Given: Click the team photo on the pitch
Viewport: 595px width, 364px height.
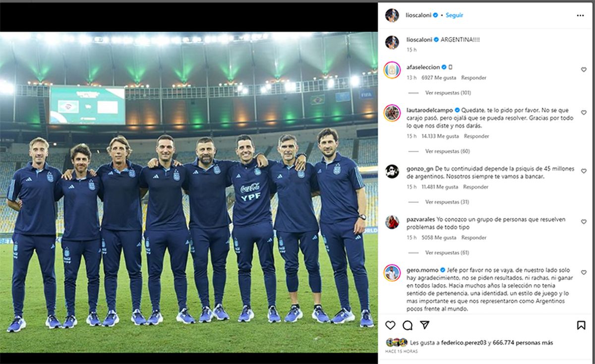Looking at the screenshot, I should (189, 192).
